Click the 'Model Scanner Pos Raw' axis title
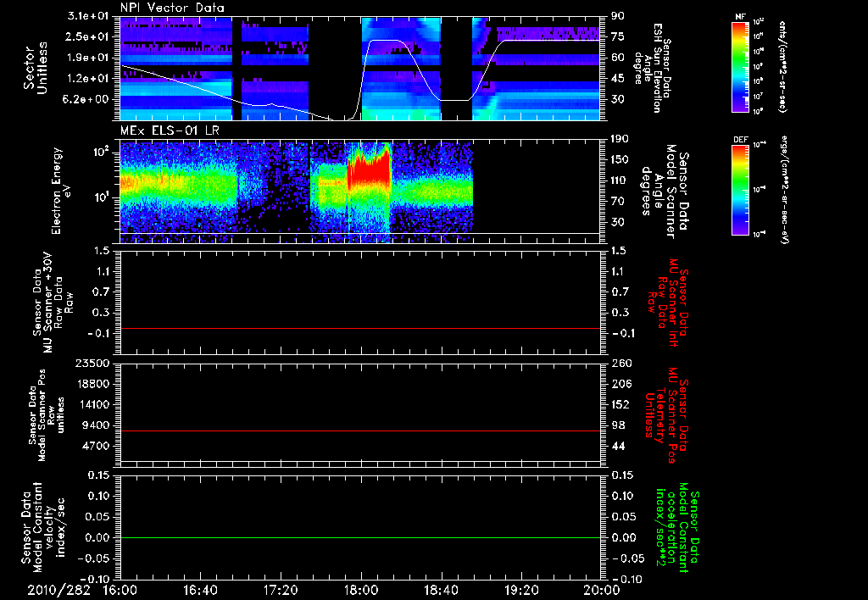This screenshot has width=868, height=600. (x=47, y=415)
